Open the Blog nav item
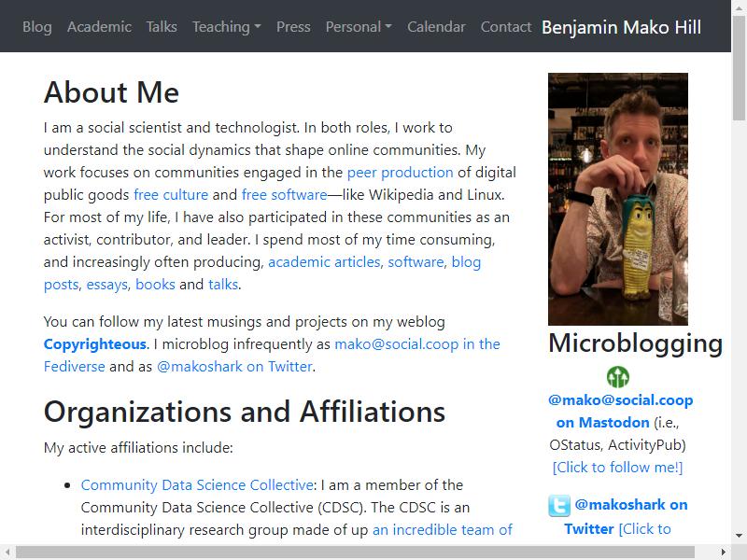Screen dimensions: 747x560 (37, 27)
